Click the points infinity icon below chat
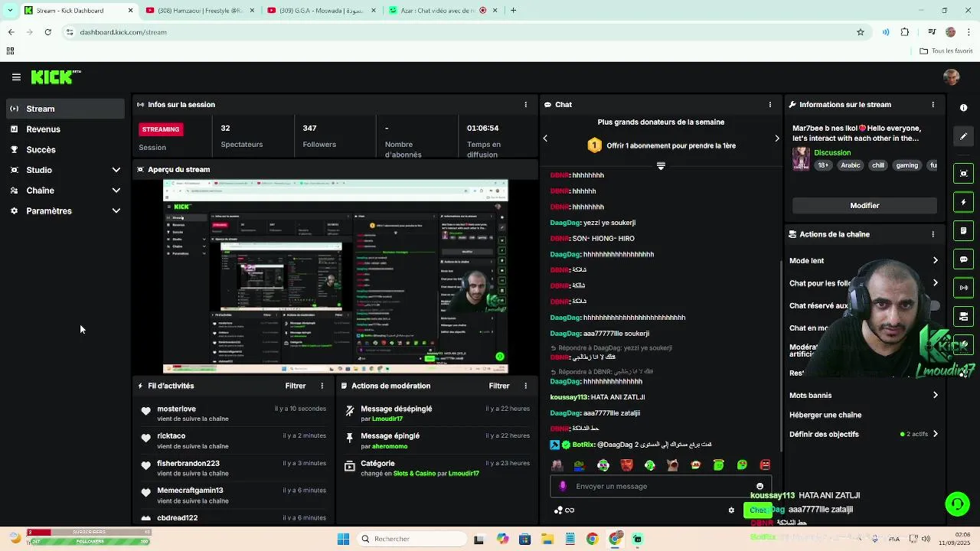The height and width of the screenshot is (551, 980). pos(564,510)
